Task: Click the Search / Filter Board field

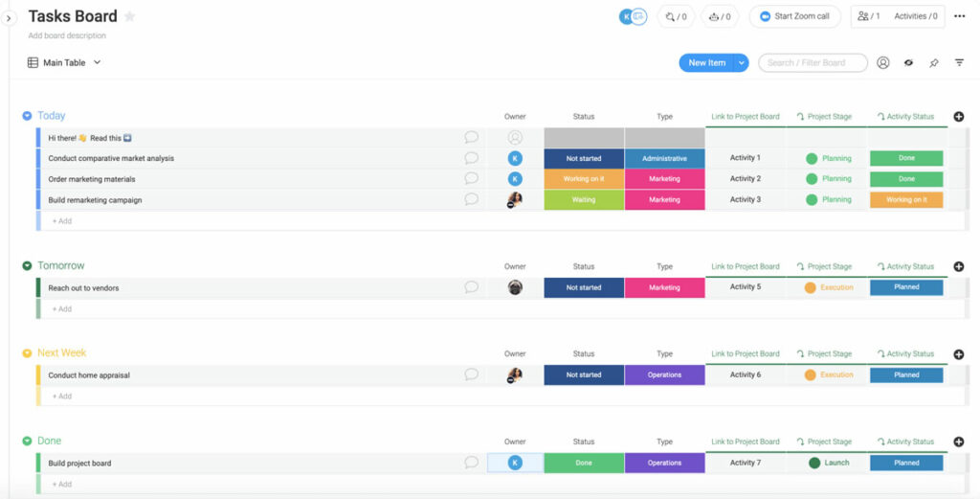Action: tap(813, 63)
